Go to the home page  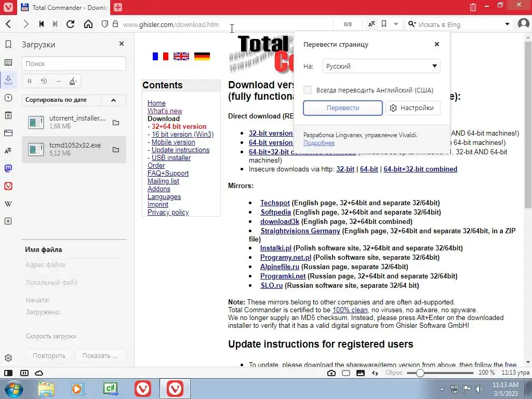tap(88, 24)
